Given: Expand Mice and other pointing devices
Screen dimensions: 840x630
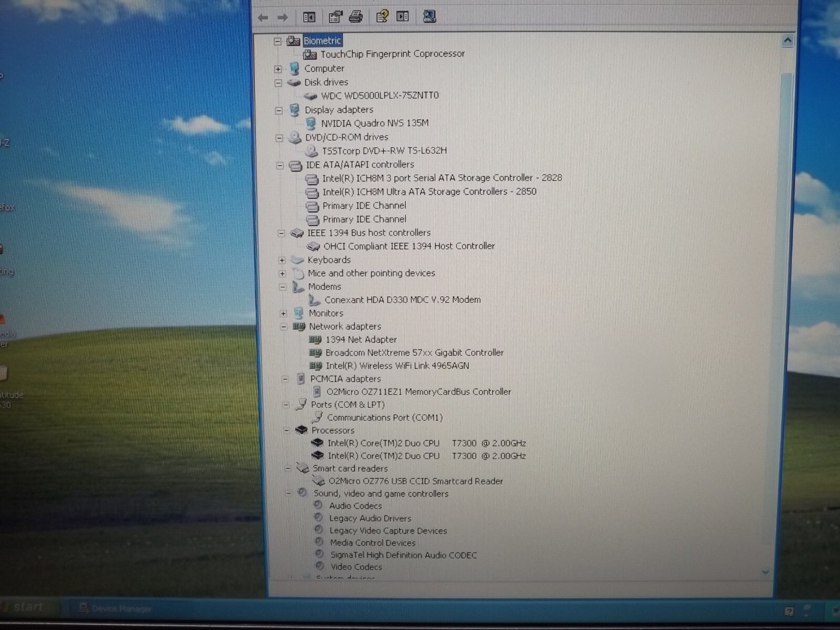Looking at the screenshot, I should point(282,274).
